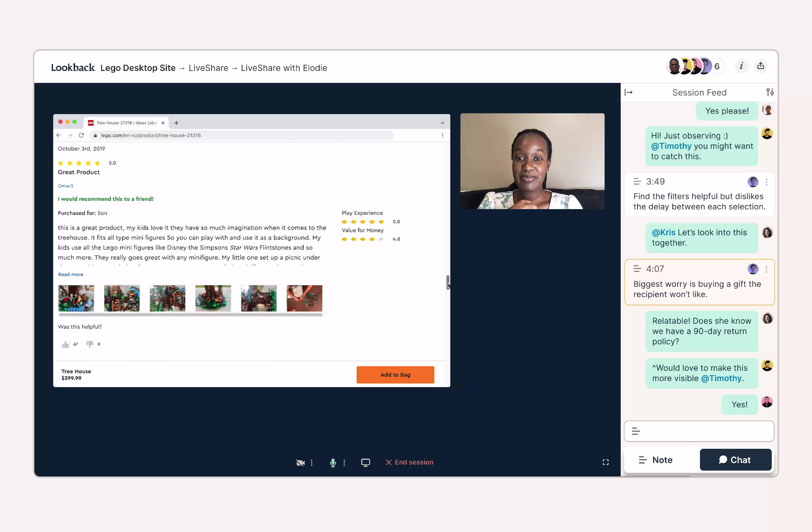The height and width of the screenshot is (532, 812).
Task: Click reviewer name Omar3
Action: point(66,186)
